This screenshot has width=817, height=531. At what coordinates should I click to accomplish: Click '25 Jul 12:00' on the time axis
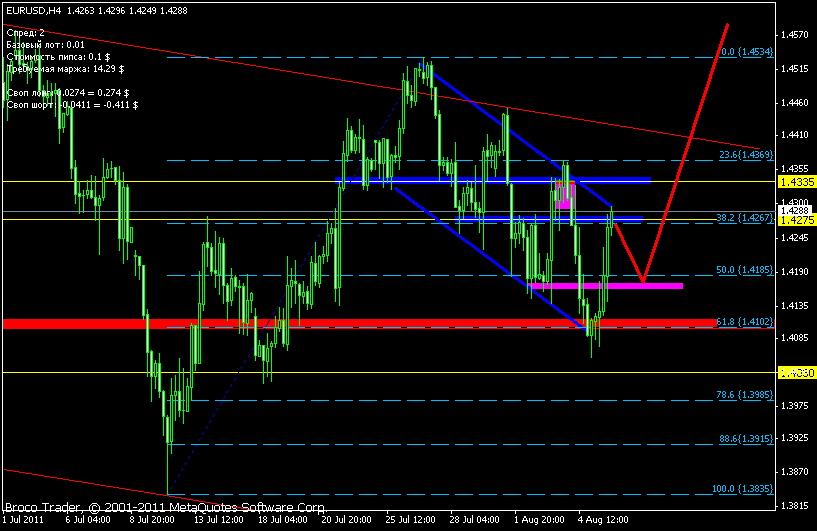coord(411,520)
